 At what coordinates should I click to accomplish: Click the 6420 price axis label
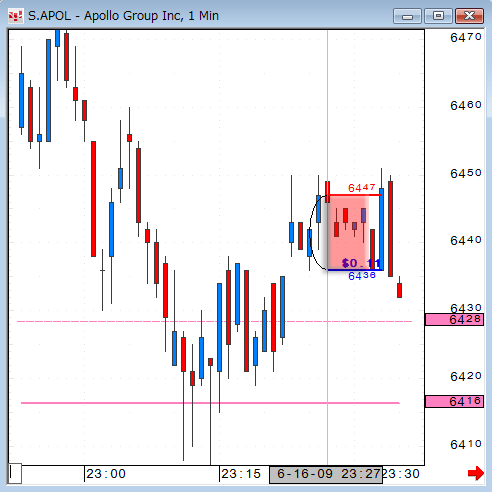click(466, 376)
